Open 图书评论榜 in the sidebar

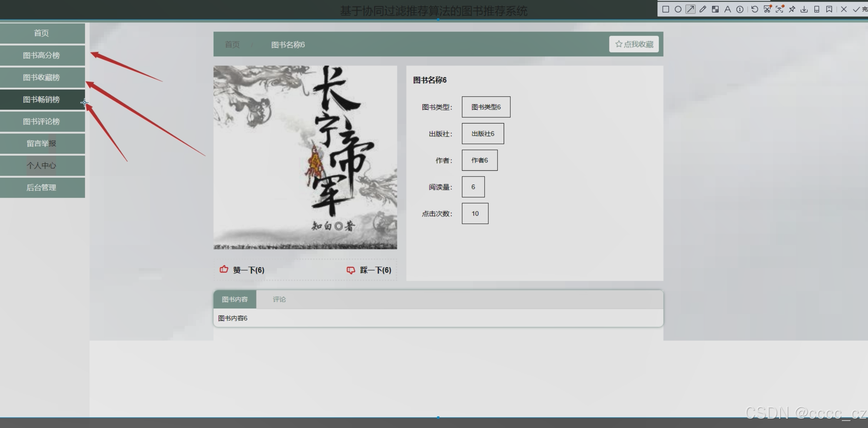point(42,122)
